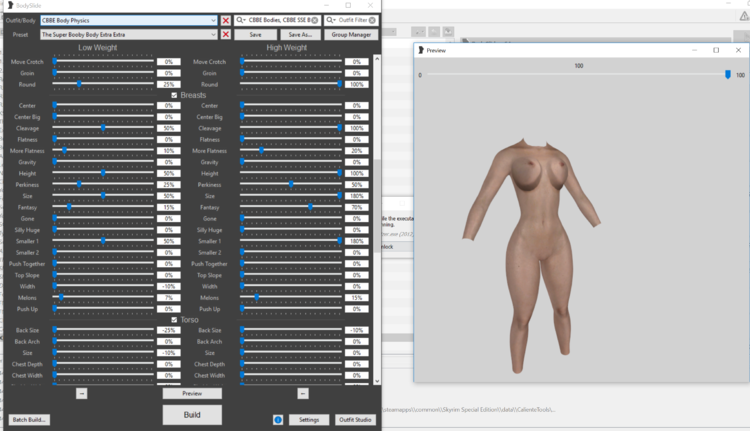750x431 pixels.
Task: Click low weight Back Arch label
Action: [27, 342]
